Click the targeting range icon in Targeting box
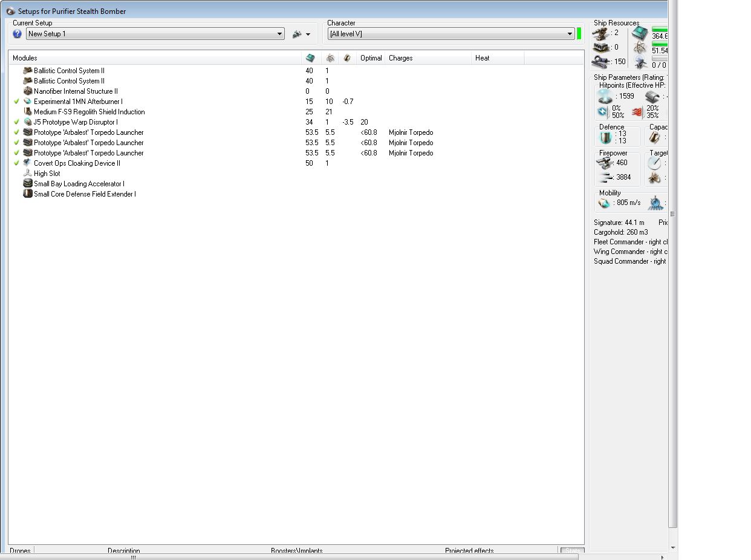The height and width of the screenshot is (560, 751). pos(655,163)
